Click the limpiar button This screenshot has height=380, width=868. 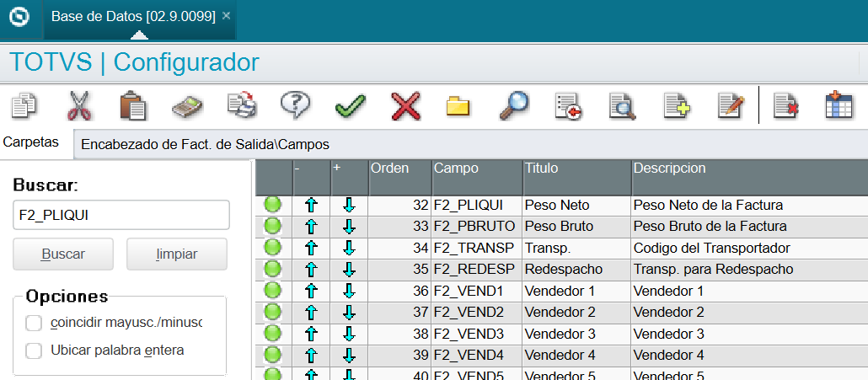(177, 254)
